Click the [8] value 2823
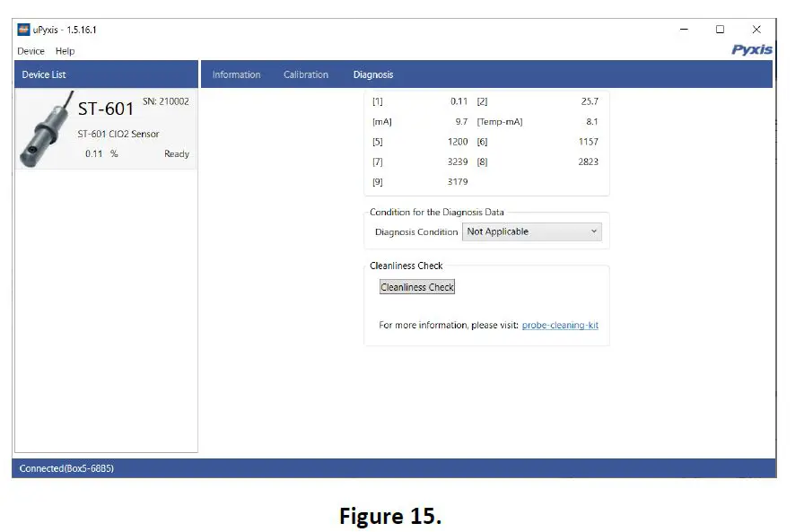The height and width of the screenshot is (532, 804). pyautogui.click(x=588, y=162)
